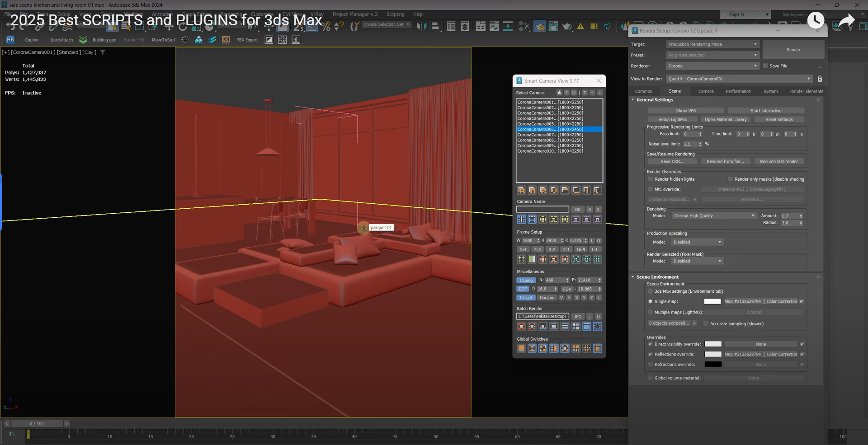This screenshot has width=868, height=445.
Task: Open View to Render dropdown
Action: pos(740,79)
